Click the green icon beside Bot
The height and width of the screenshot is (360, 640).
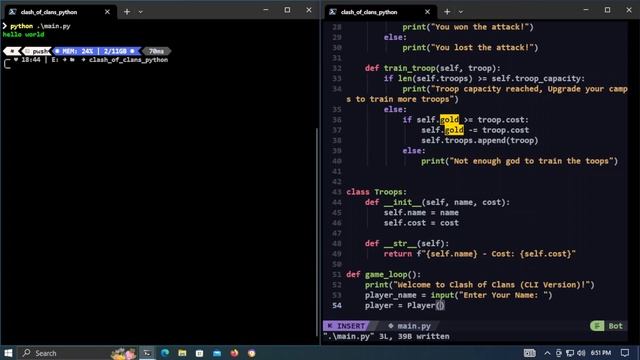(x=597, y=326)
